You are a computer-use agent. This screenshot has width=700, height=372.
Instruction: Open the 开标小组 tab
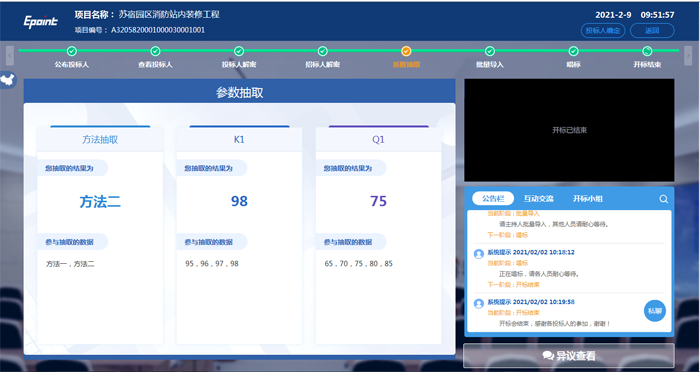coord(588,199)
